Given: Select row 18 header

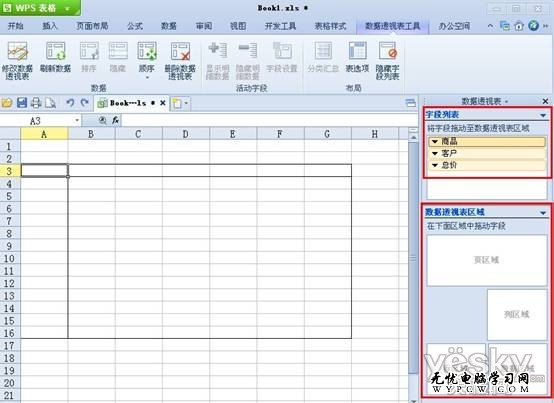Looking at the screenshot, I should coord(10,358).
